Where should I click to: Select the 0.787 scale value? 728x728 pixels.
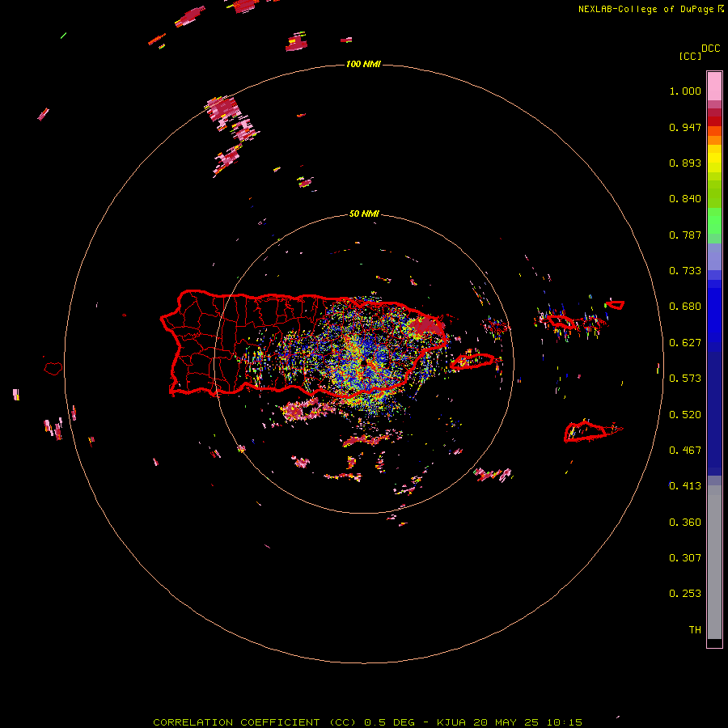[685, 235]
